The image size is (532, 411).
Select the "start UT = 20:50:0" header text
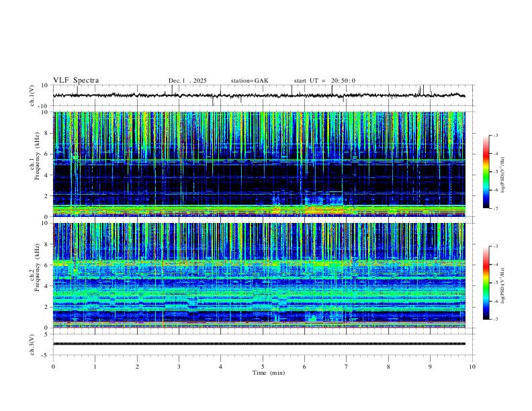[x=324, y=81]
